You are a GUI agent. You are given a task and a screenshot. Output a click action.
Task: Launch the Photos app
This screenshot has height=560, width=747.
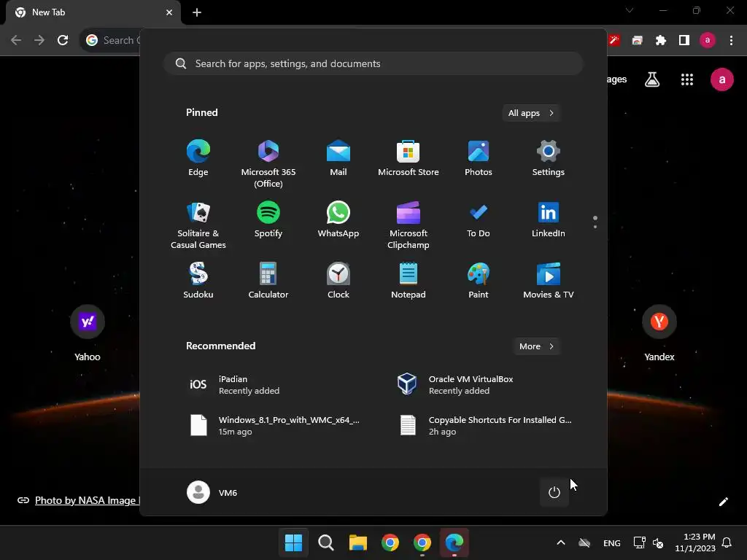coord(479,159)
